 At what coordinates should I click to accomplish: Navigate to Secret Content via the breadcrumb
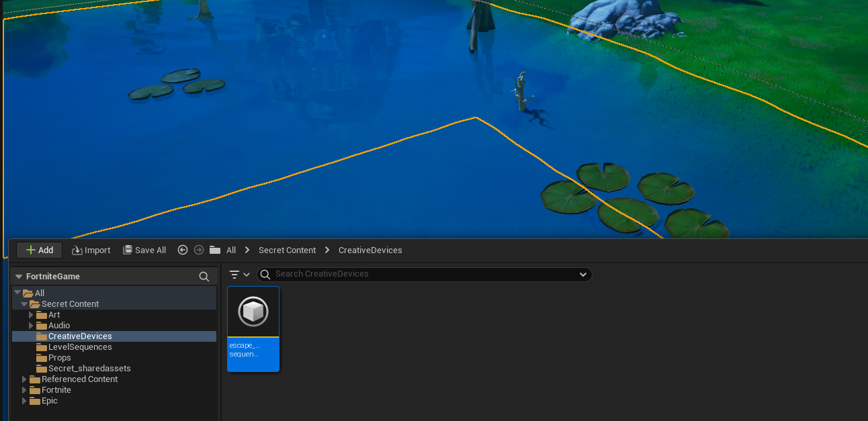tap(287, 250)
